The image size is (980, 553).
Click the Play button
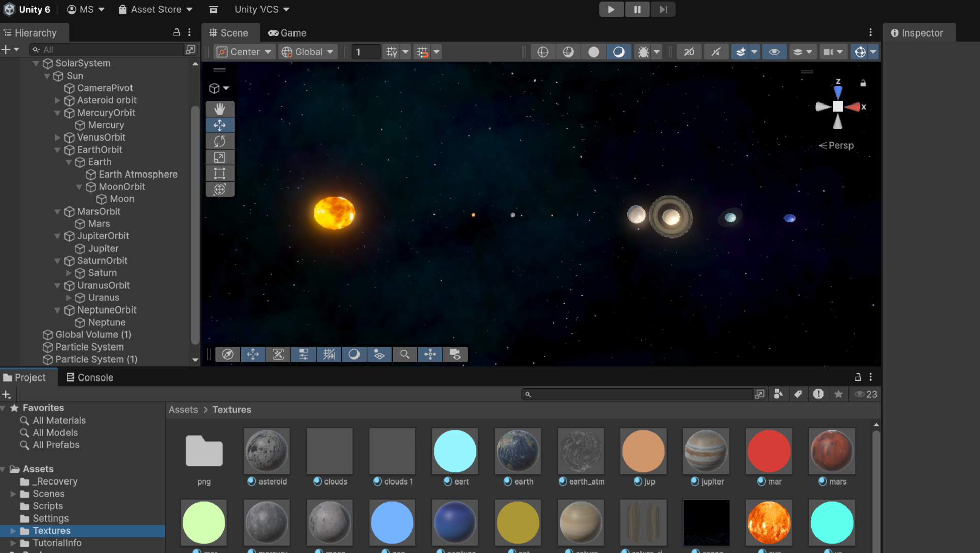pyautogui.click(x=611, y=9)
